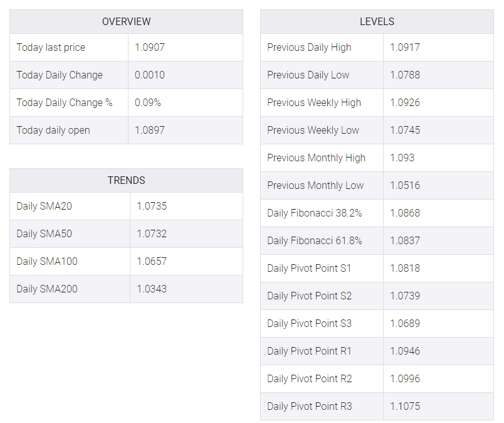The image size is (504, 423).
Task: Click the LEVELS table header
Action: click(x=377, y=21)
